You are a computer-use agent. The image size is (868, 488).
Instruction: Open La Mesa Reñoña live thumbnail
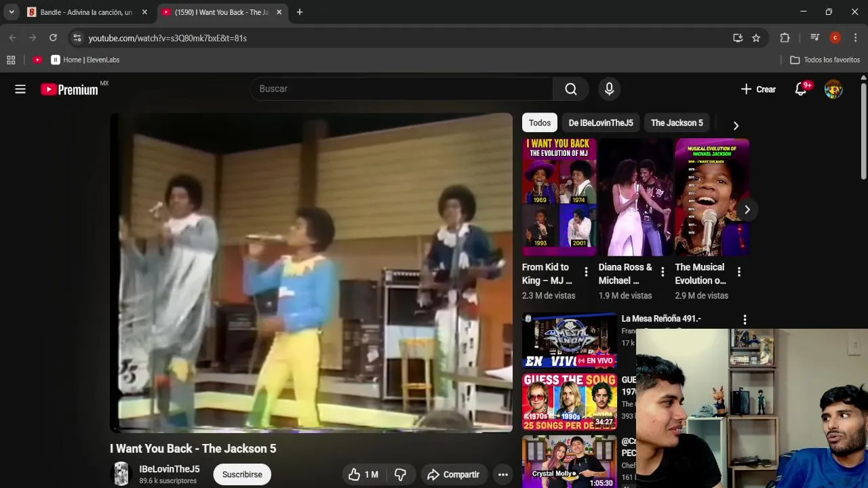(570, 340)
